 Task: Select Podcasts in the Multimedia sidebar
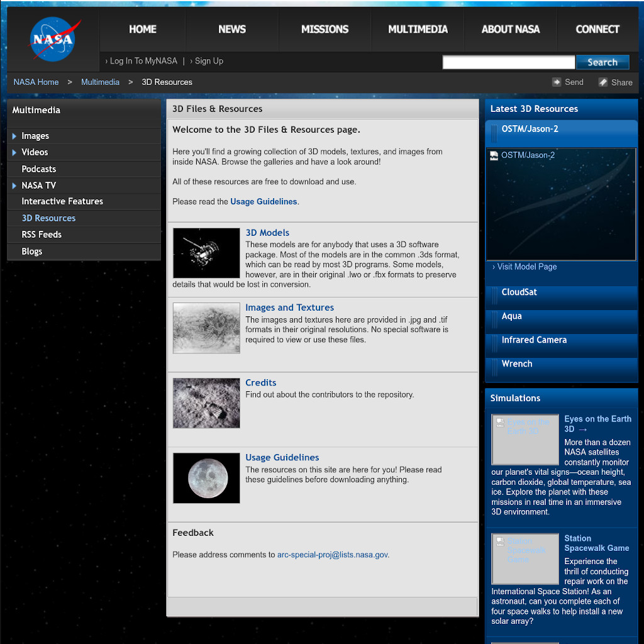pos(39,169)
